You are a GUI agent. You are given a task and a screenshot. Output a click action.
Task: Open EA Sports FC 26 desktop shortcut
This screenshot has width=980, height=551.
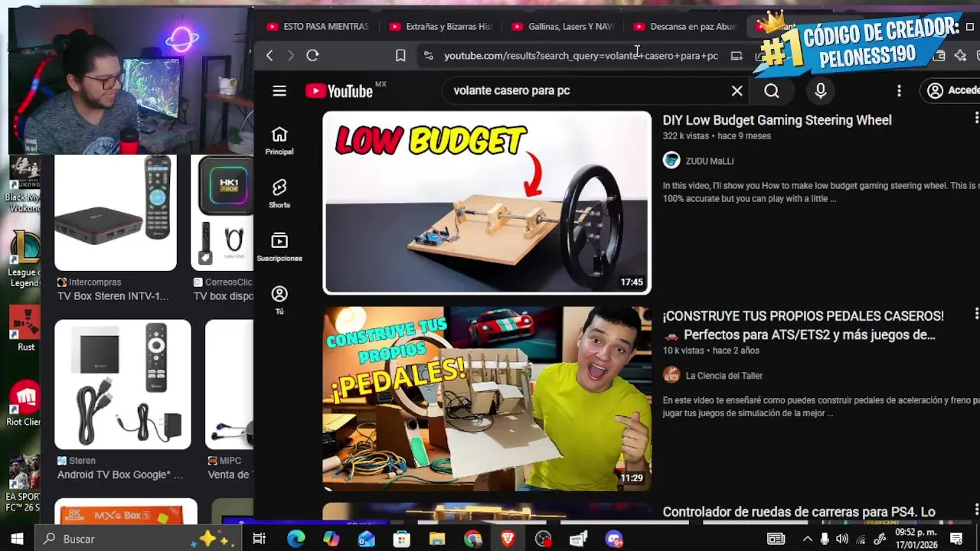pyautogui.click(x=23, y=484)
